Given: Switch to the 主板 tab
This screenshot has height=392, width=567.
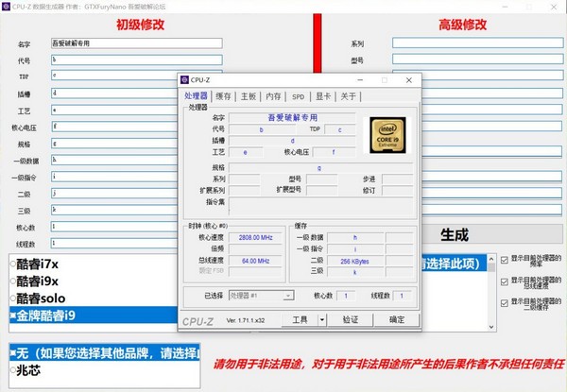Looking at the screenshot, I should 249,96.
